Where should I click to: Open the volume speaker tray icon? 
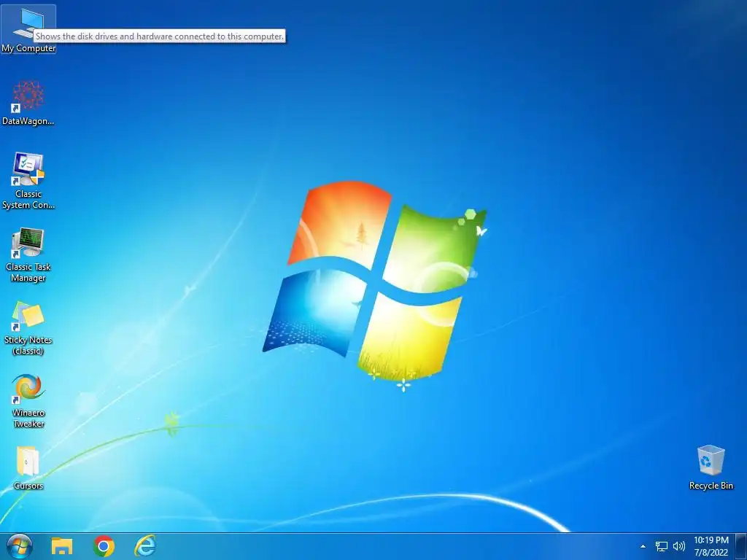tap(679, 546)
